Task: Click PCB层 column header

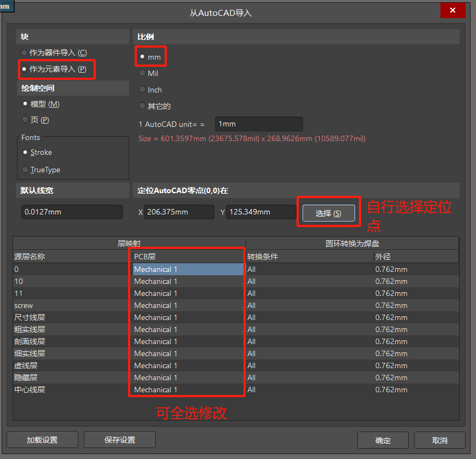Action: pyautogui.click(x=189, y=257)
